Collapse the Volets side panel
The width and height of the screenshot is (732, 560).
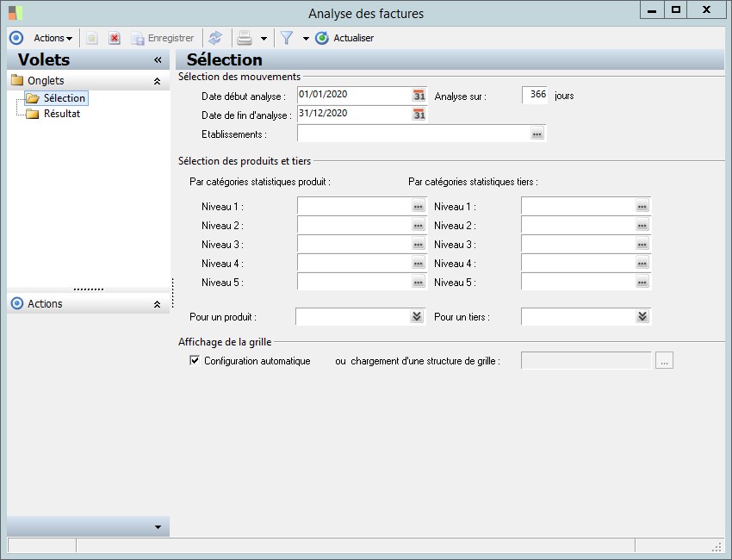pos(158,60)
